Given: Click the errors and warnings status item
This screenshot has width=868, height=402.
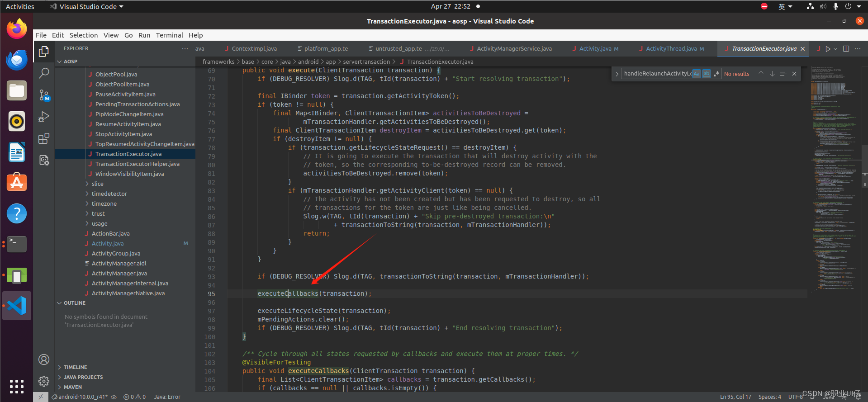Looking at the screenshot, I should point(135,397).
